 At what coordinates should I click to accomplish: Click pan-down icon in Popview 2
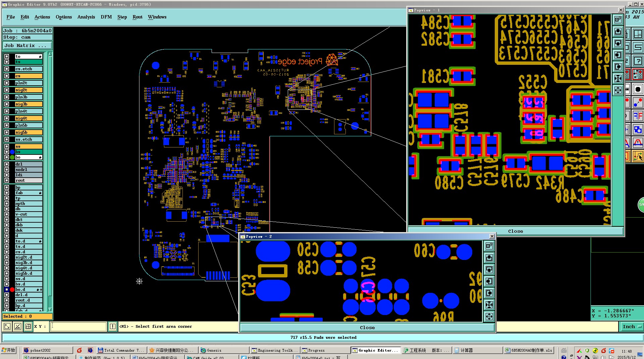(489, 270)
